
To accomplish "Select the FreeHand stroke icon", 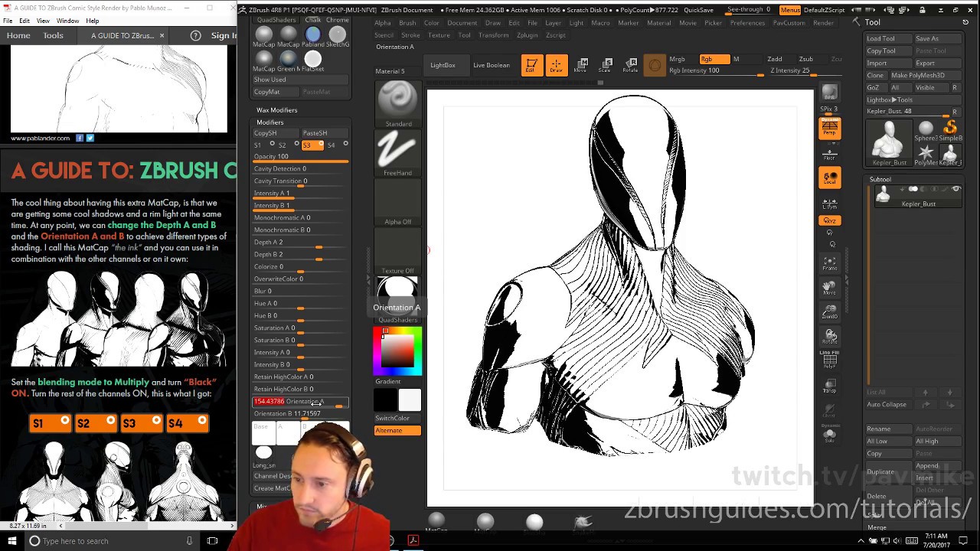I will coord(397,152).
